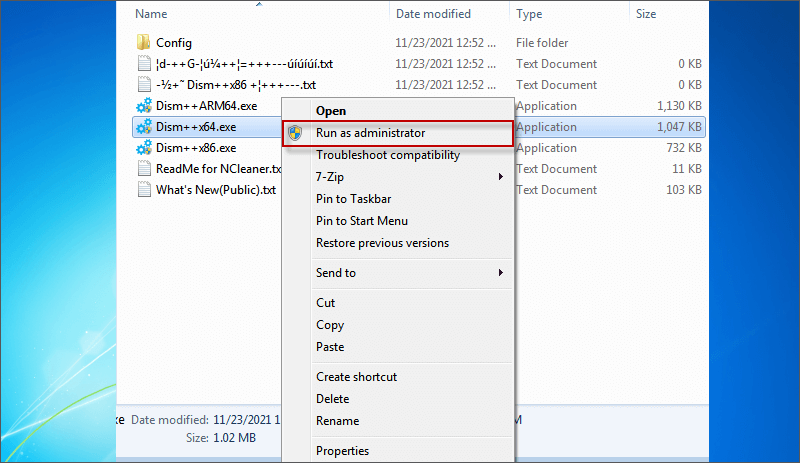Expand the Send to submenu arrow
The width and height of the screenshot is (800, 463).
point(501,273)
